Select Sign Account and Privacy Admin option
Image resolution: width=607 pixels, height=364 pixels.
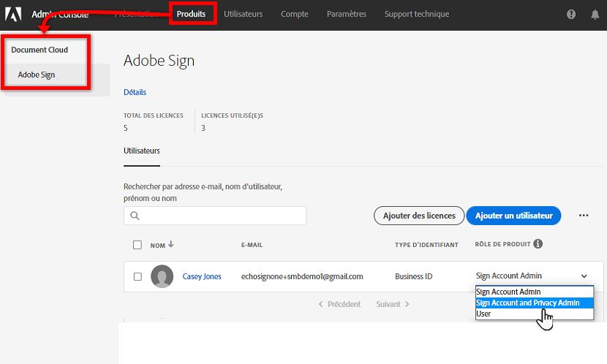tap(527, 303)
